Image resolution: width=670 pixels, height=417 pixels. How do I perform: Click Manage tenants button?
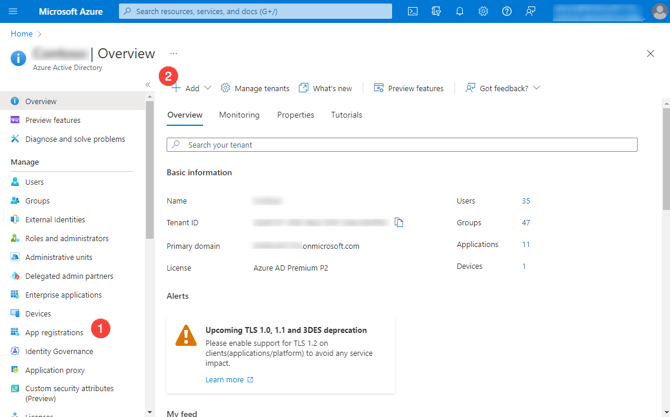pos(255,88)
